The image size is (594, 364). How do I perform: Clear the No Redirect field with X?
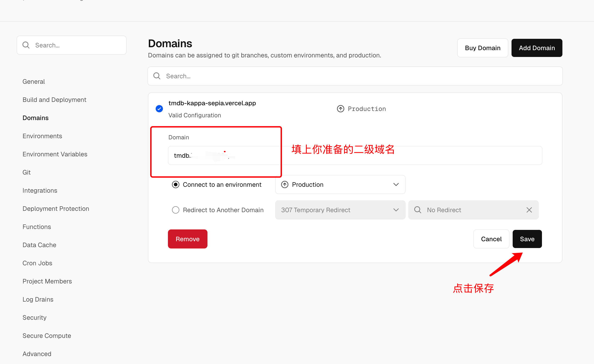pyautogui.click(x=529, y=210)
